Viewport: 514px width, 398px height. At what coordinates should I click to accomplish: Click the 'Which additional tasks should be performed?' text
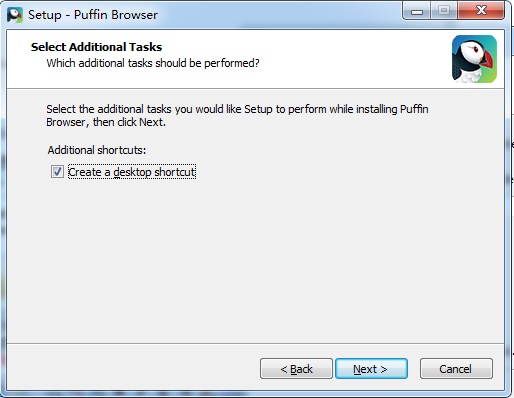point(153,63)
